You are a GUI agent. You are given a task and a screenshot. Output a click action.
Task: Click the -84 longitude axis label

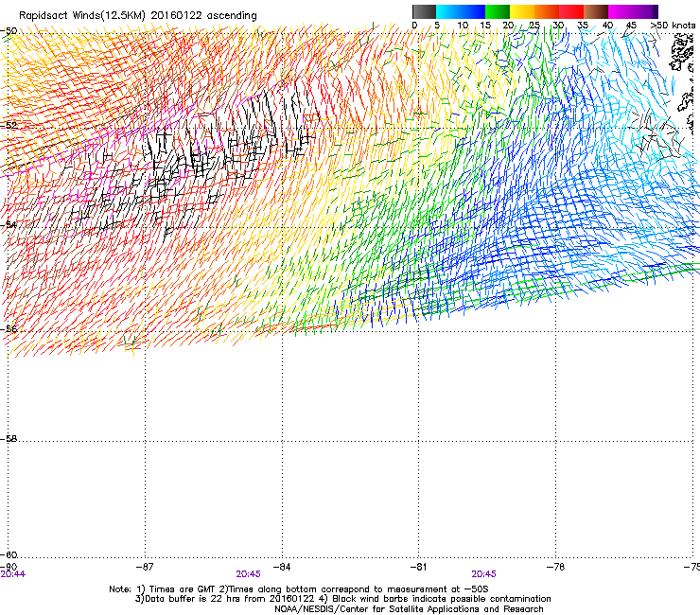282,567
